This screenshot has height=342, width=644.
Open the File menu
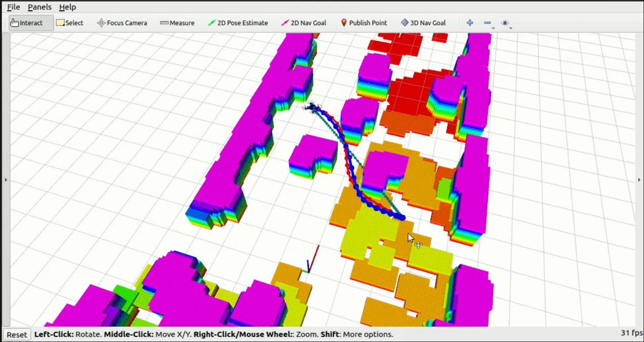(13, 7)
